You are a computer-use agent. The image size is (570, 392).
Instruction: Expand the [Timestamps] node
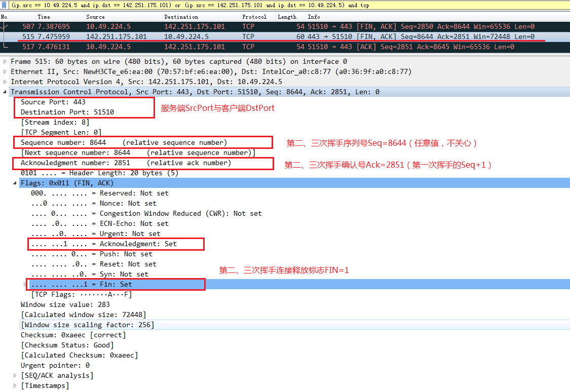15,385
